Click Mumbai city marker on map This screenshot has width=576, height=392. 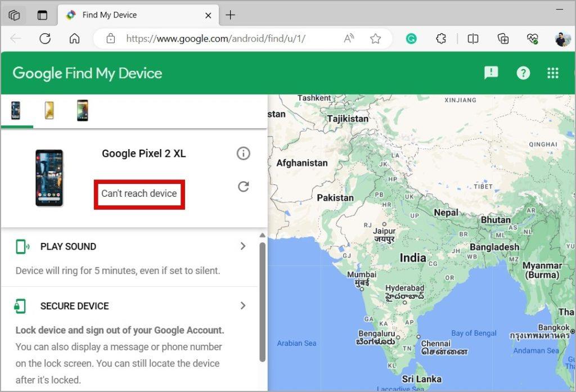362,289
